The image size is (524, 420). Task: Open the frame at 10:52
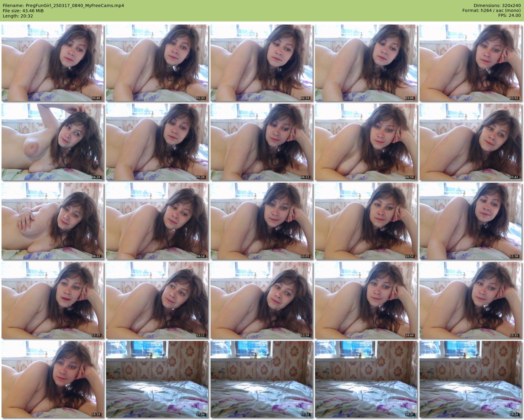coord(366,221)
